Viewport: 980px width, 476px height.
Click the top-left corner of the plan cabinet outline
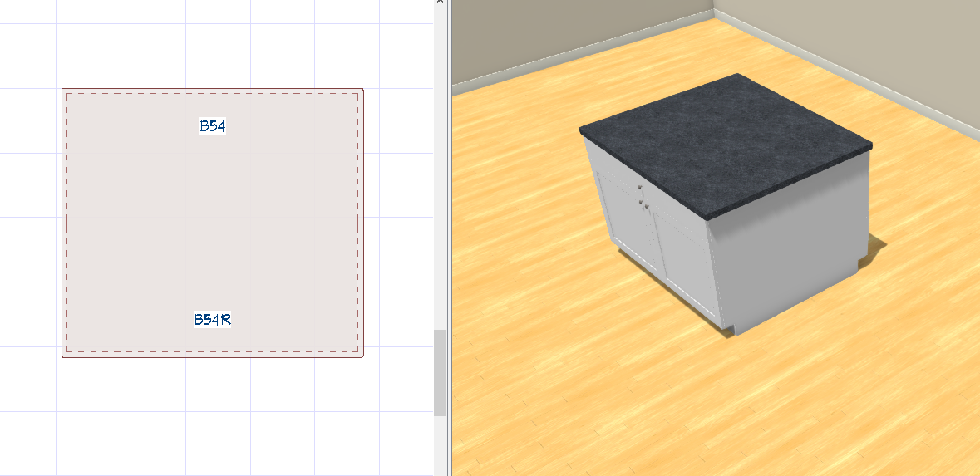pyautogui.click(x=63, y=90)
